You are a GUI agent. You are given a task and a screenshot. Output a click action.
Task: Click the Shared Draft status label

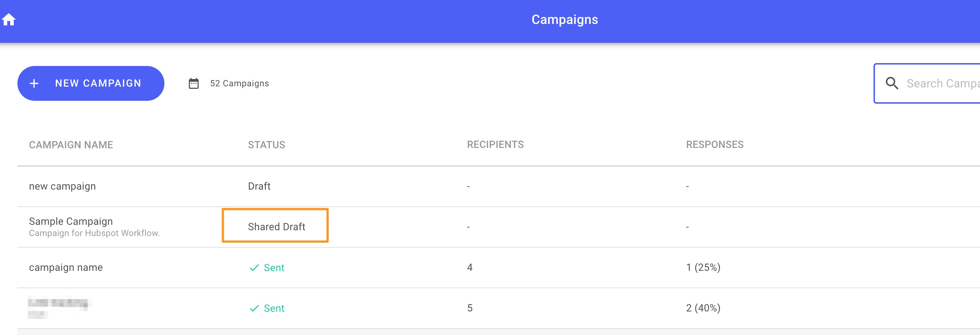pos(277,227)
